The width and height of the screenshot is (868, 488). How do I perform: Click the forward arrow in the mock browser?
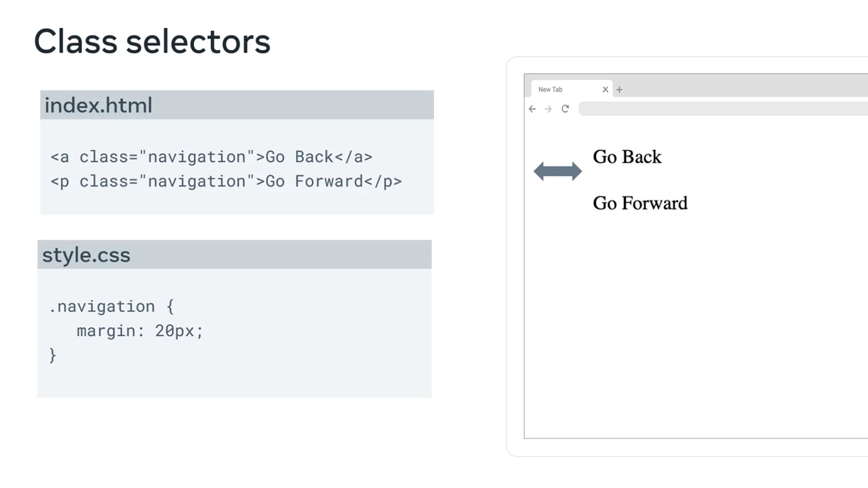[548, 109]
